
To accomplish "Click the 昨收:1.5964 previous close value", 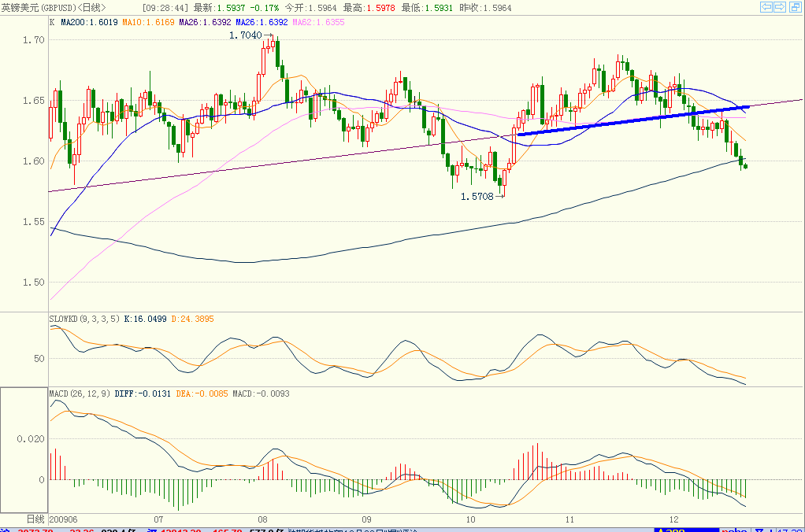I will (x=485, y=8).
